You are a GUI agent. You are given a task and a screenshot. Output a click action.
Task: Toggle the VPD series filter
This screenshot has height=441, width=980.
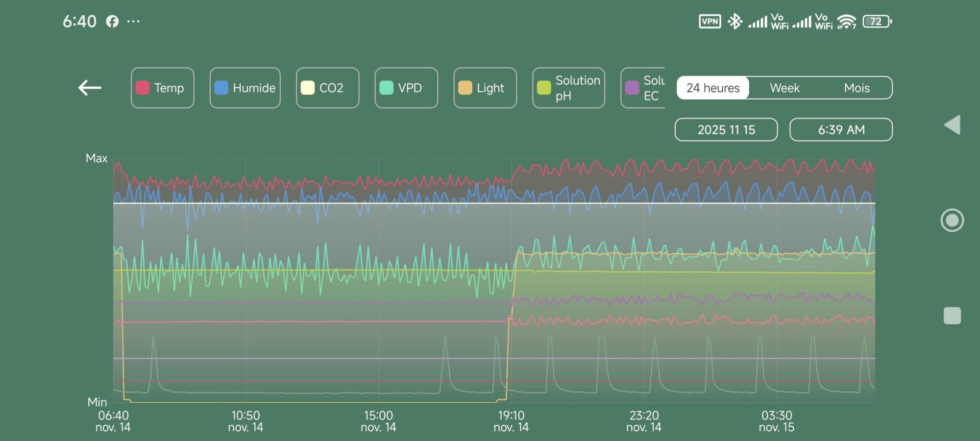[406, 88]
